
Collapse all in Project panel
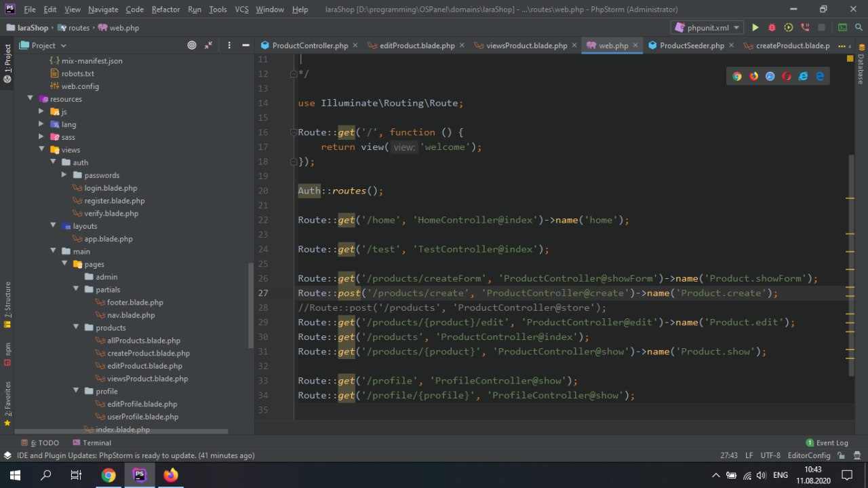tap(208, 45)
